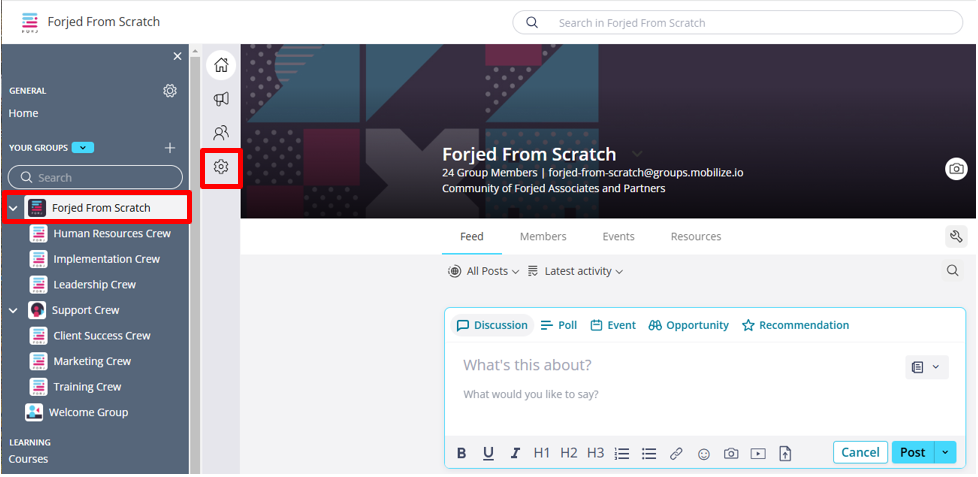The height and width of the screenshot is (477, 978).
Task: Expand chevron next to group title
Action: (x=636, y=154)
